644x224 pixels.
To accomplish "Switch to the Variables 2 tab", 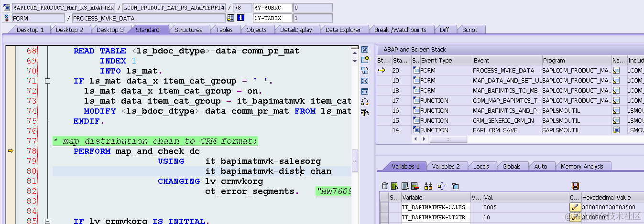I will tap(446, 166).
